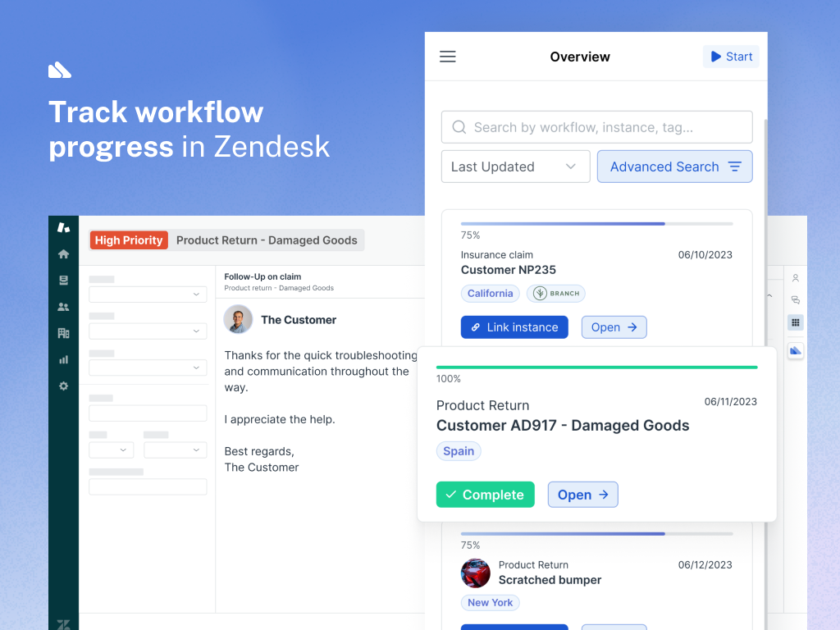
Task: Open the Last Updated sort dropdown
Action: point(515,167)
